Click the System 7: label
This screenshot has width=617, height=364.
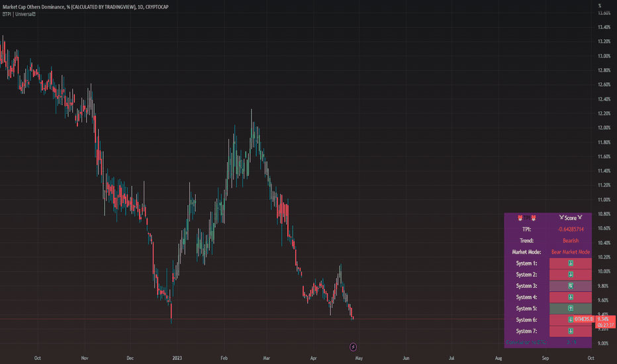[x=526, y=332]
